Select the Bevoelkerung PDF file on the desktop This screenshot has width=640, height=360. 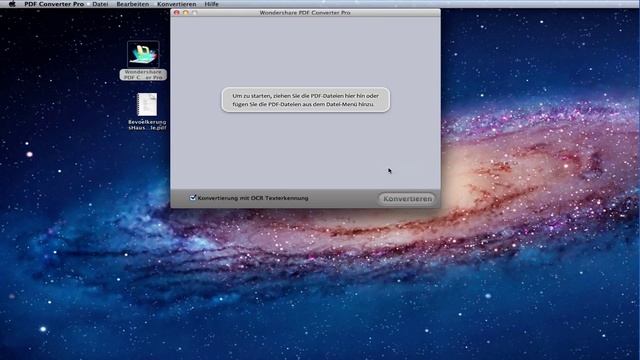click(147, 105)
